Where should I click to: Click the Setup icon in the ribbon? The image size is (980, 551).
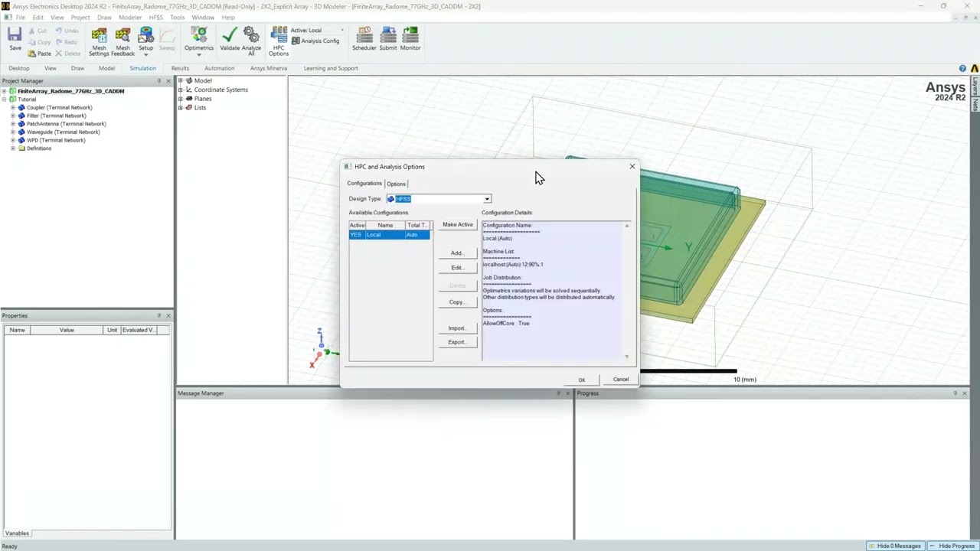[145, 36]
